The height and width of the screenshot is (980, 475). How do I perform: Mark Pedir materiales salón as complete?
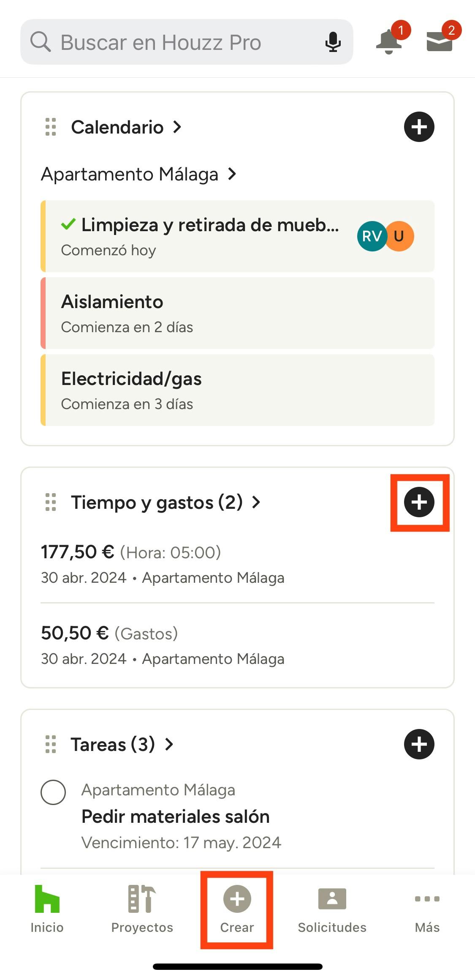coord(53,792)
